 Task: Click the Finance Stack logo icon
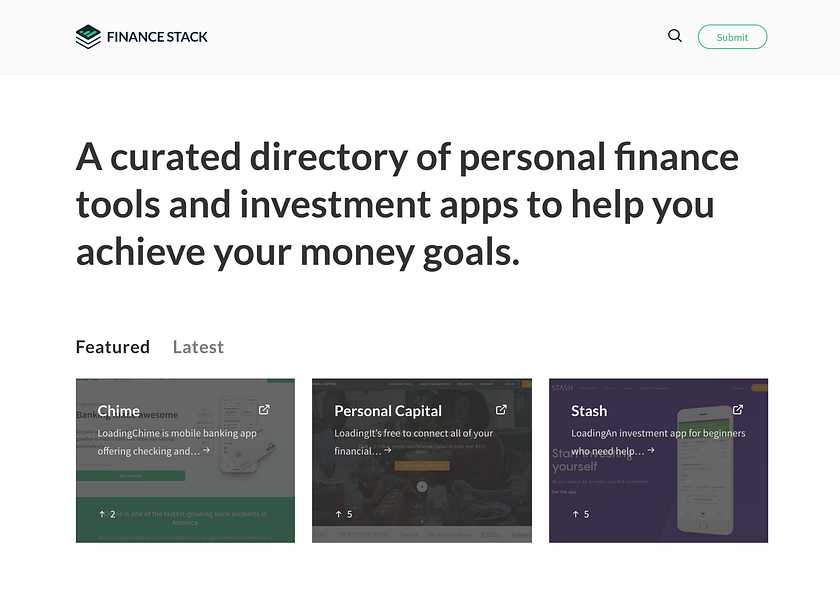point(87,36)
